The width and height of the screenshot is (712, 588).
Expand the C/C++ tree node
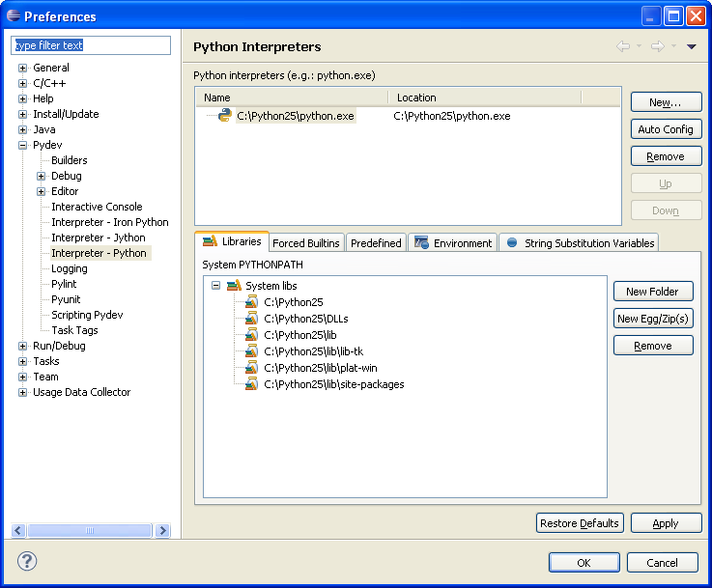click(22, 83)
